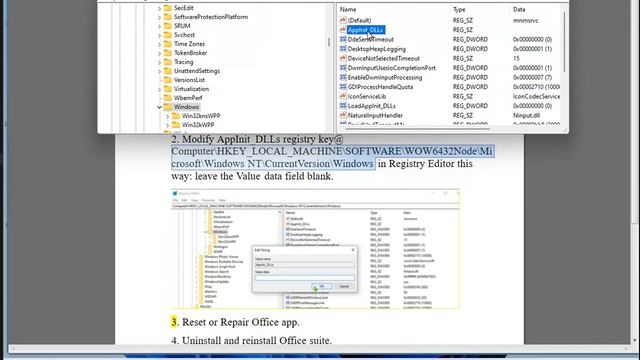This screenshot has width=640, height=360.
Task: Click the embedded Registry Editor screenshot image
Action: 316,249
